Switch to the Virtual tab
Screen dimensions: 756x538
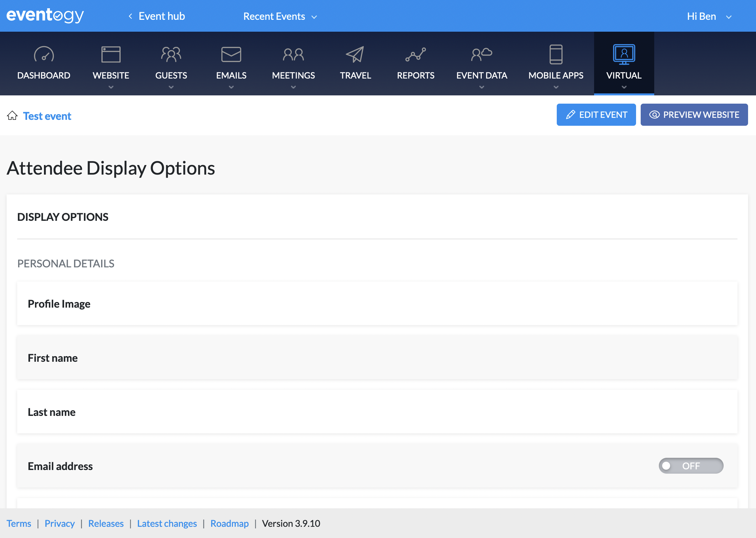[x=624, y=63]
